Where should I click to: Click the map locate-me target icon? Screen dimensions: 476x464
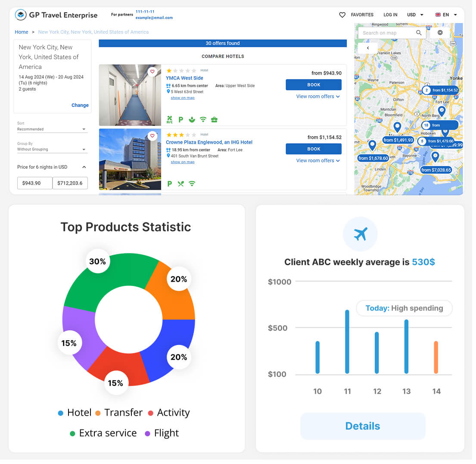[x=440, y=33]
